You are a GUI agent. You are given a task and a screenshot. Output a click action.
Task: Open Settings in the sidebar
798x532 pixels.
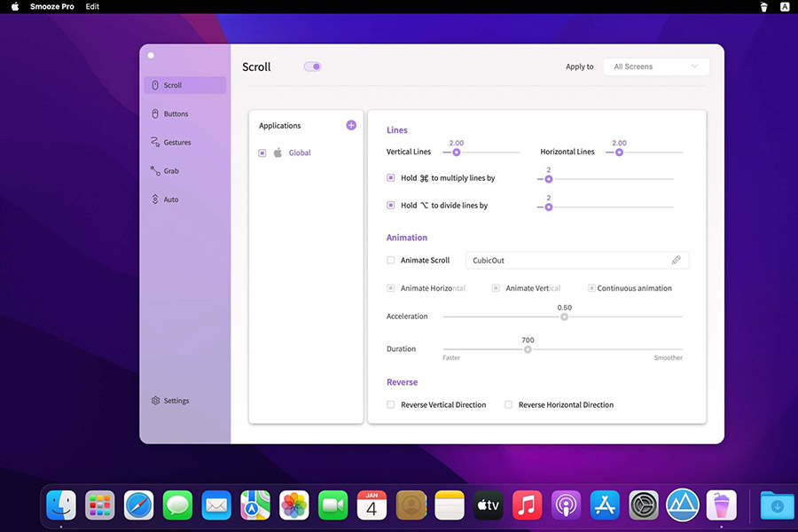click(170, 401)
